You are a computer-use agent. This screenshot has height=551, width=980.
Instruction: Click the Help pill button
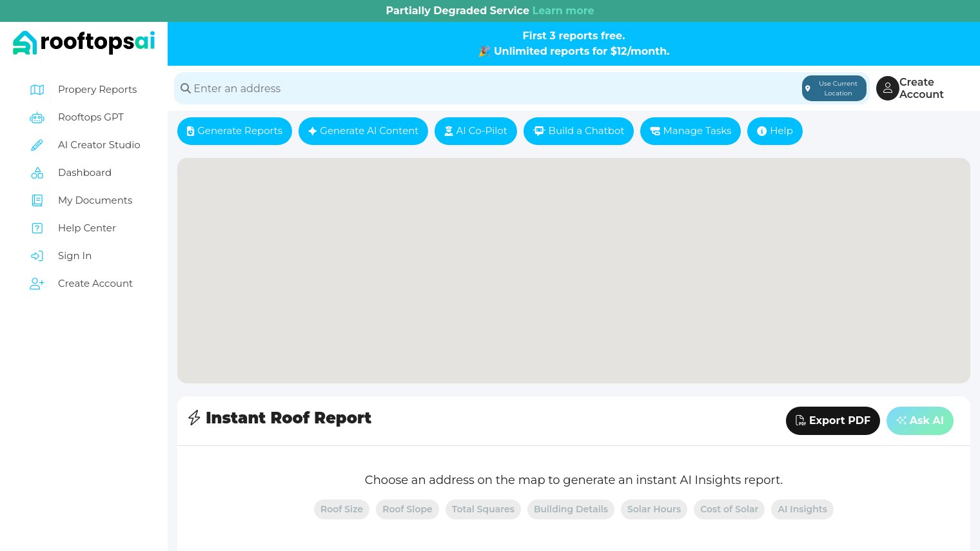click(x=775, y=131)
